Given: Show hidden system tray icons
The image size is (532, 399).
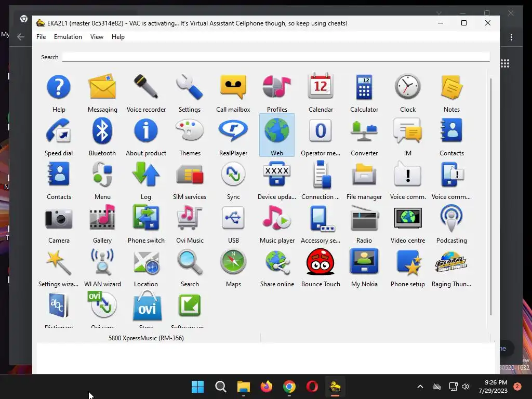Looking at the screenshot, I should (420, 387).
